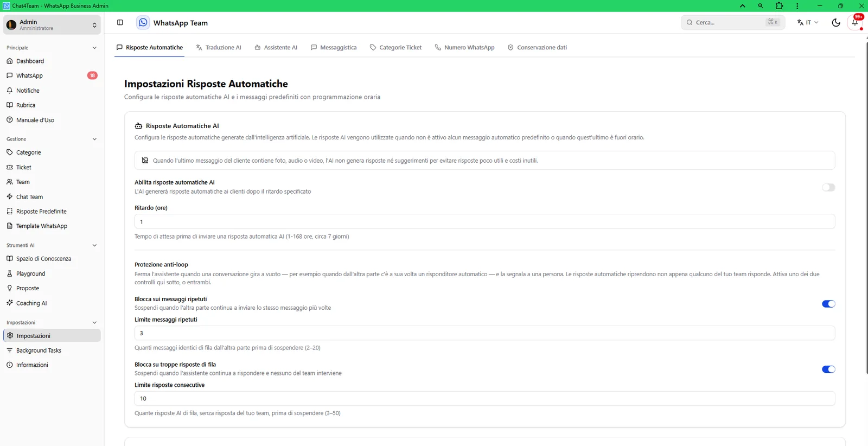Image resolution: width=868 pixels, height=446 pixels.
Task: Collapse the Principale sidebar section
Action: 94,48
